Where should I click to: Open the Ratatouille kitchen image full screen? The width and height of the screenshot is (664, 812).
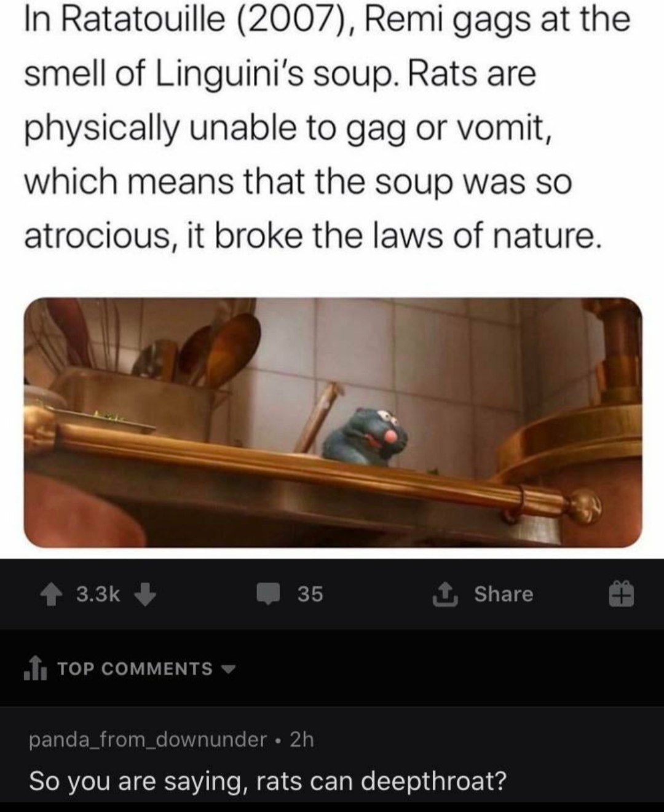tap(333, 423)
